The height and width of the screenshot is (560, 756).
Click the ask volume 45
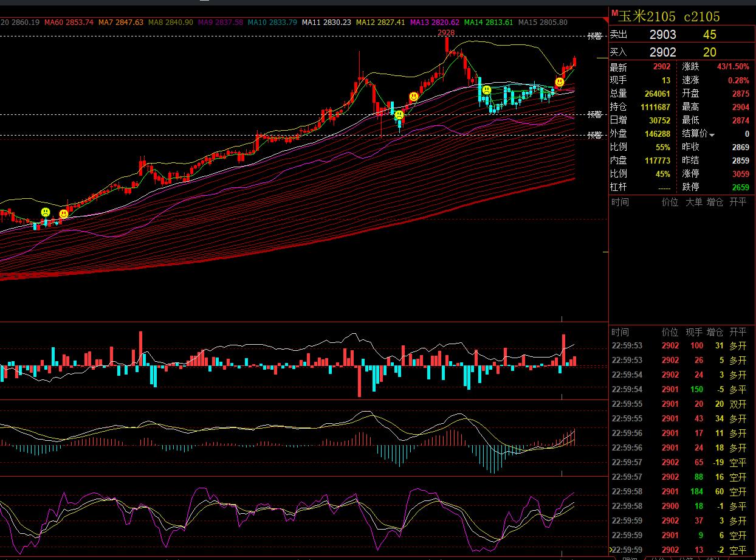point(709,35)
